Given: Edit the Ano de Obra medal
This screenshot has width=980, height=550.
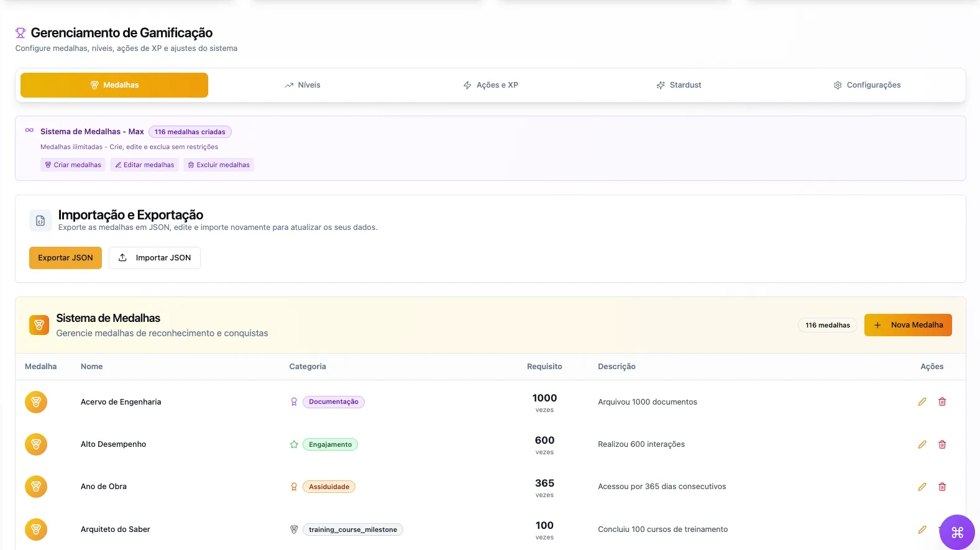Looking at the screenshot, I should [922, 487].
